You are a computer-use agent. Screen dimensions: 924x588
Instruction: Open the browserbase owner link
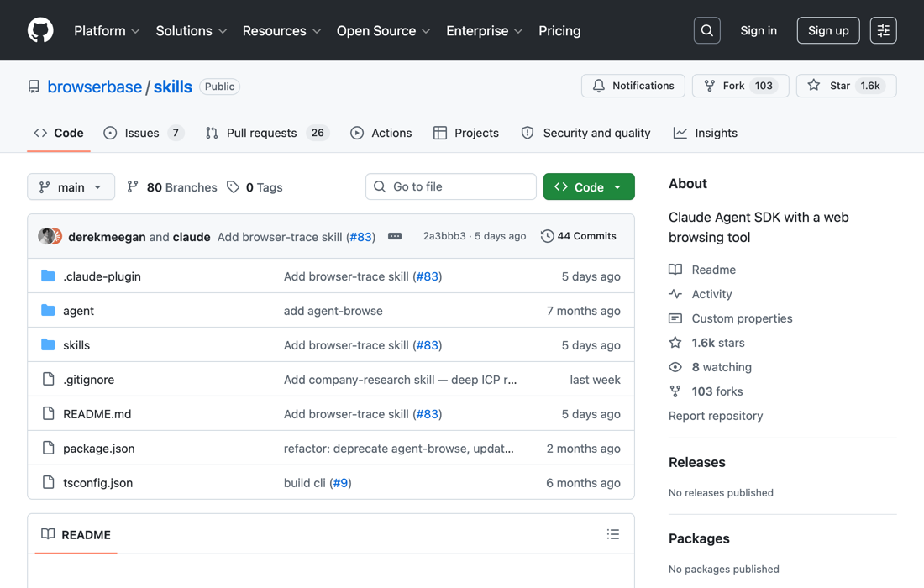tap(95, 87)
